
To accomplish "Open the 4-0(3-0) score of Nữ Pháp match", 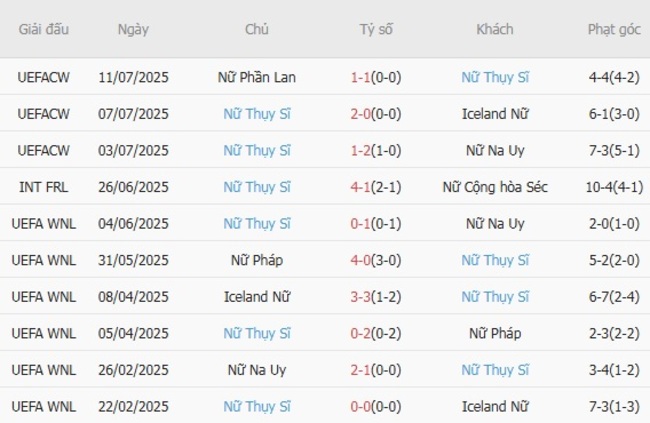I will (376, 260).
